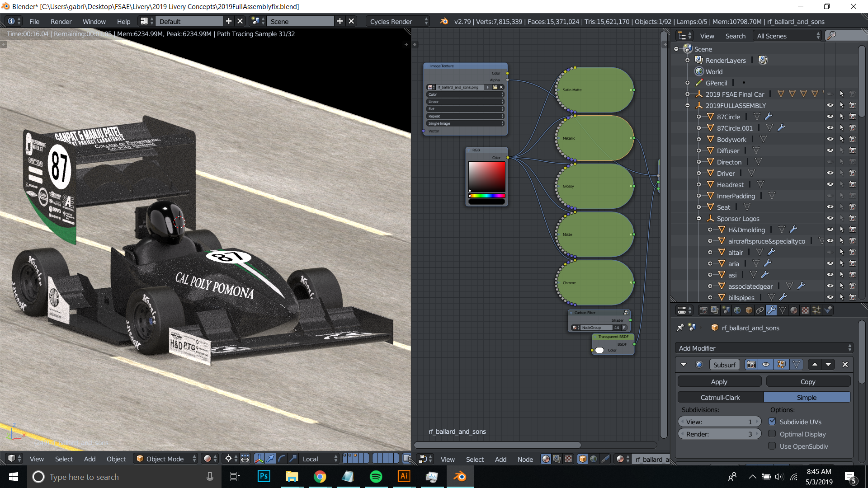Open the Object menu in 3D view header
Screen dimensions: 868x488
pos(116,459)
